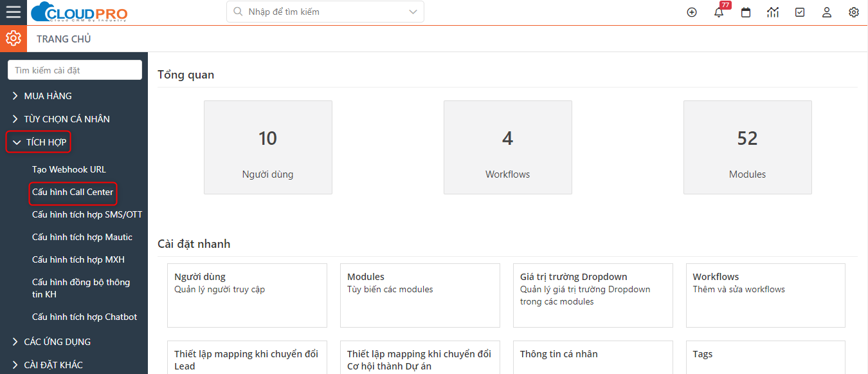
Task: Open Cấu hình tích hợp Chatbot
Action: coord(84,317)
